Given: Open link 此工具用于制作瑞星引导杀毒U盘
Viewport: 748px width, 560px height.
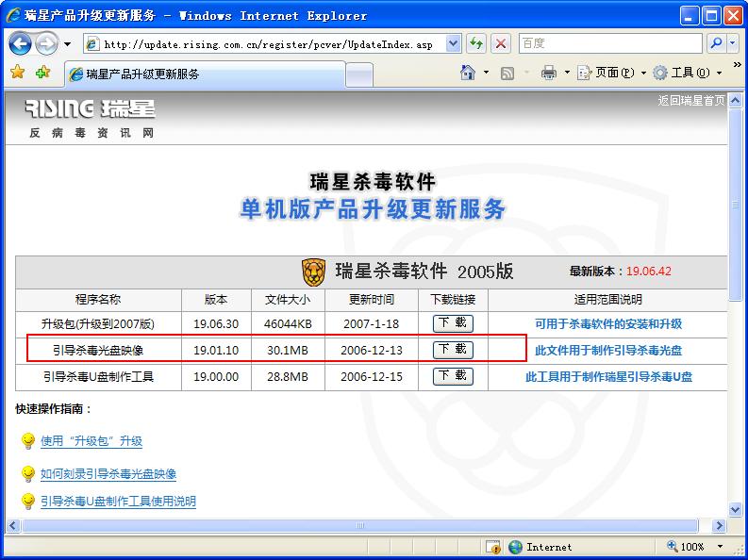Looking at the screenshot, I should tap(608, 377).
